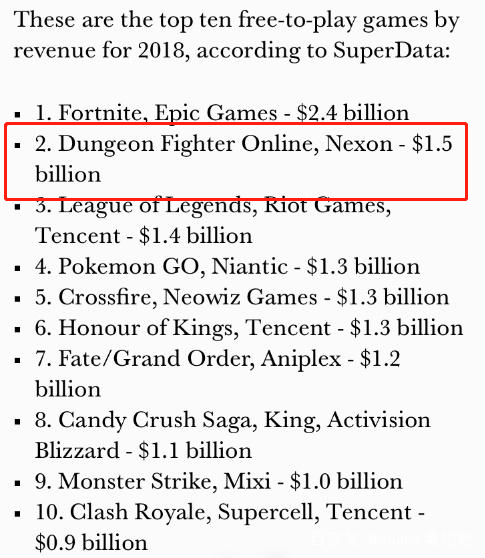This screenshot has height=558, width=485.
Task: Select the Clash Royale, Supercell entry
Action: pyautogui.click(x=230, y=528)
